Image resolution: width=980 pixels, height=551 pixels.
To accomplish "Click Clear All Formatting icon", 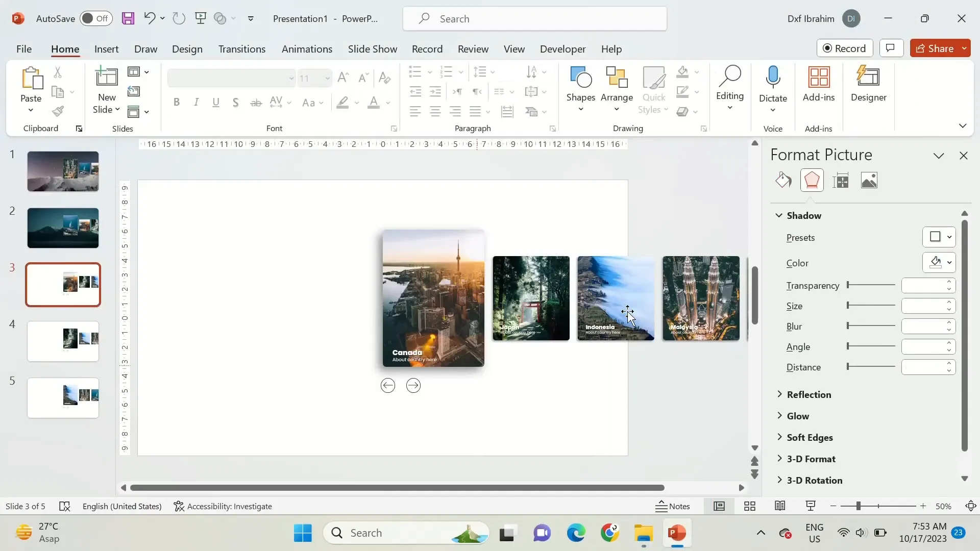I will (384, 78).
